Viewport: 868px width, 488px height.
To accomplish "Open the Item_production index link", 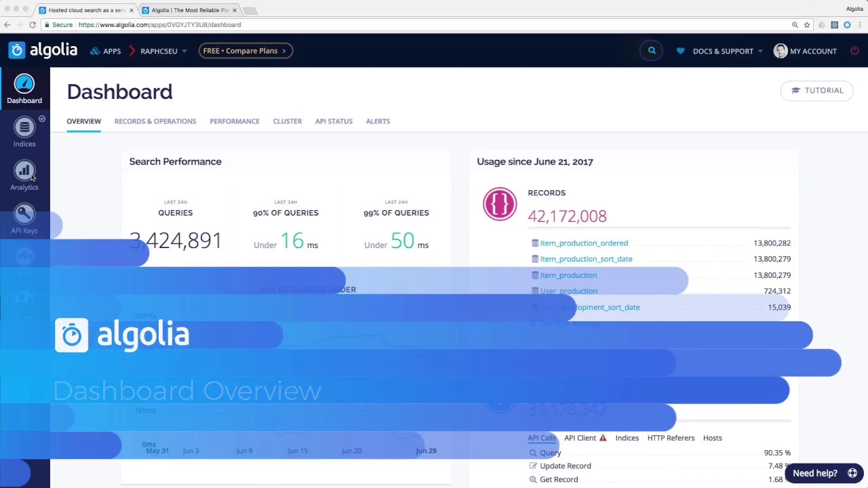I will coord(568,275).
